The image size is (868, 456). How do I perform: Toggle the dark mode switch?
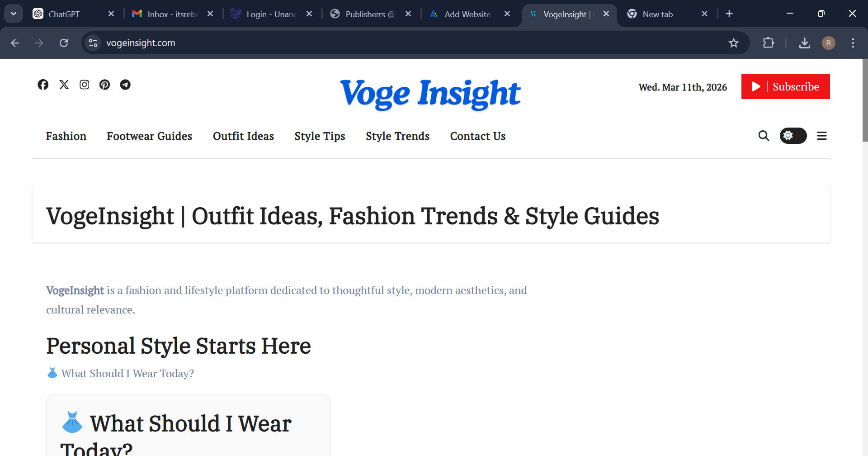[793, 136]
